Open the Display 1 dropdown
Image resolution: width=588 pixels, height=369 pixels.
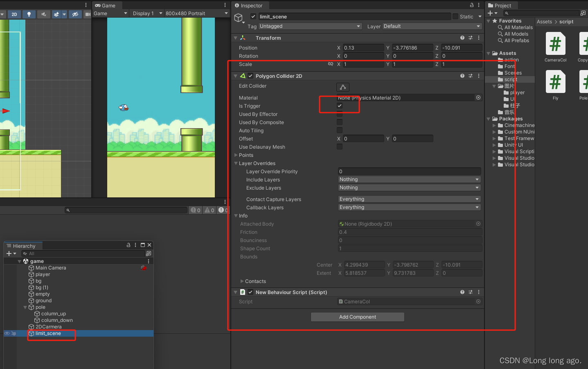[147, 14]
